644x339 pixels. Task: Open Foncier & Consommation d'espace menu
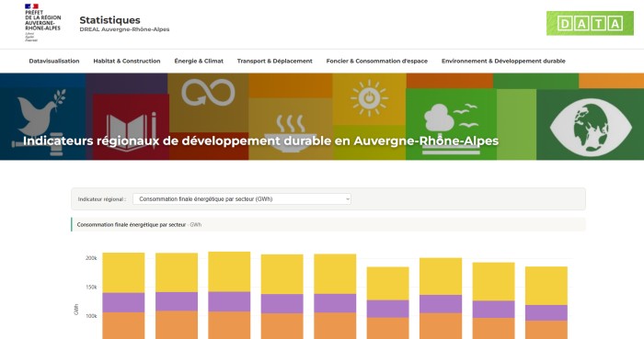click(377, 61)
